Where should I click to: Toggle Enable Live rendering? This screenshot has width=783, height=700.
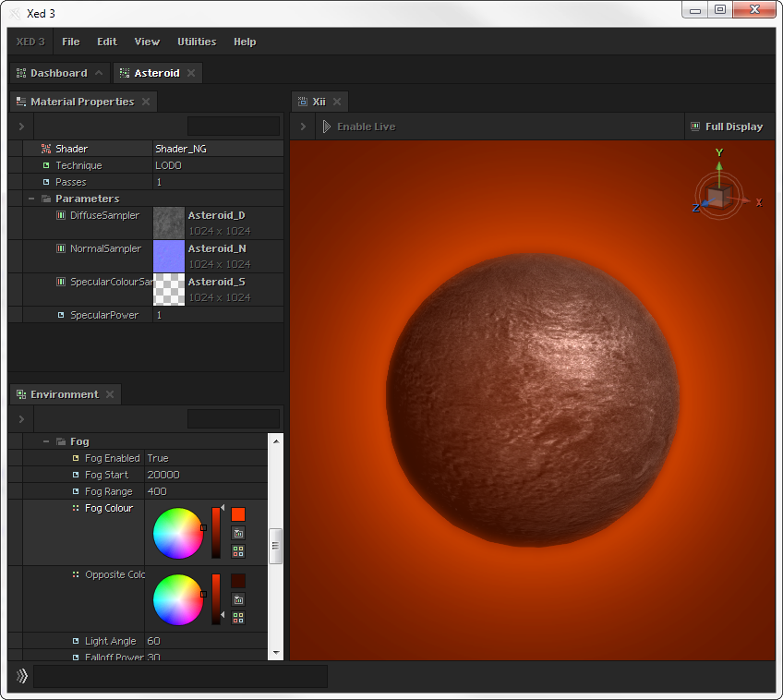click(360, 127)
